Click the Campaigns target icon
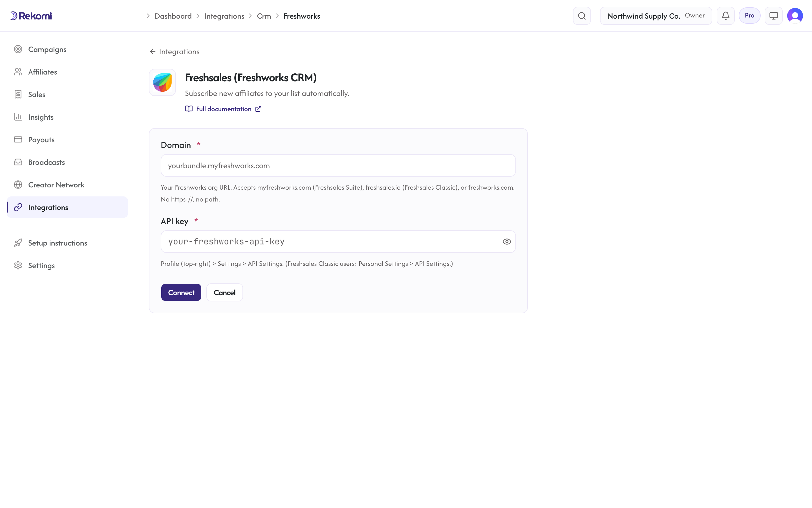Image resolution: width=812 pixels, height=508 pixels. pos(18,49)
